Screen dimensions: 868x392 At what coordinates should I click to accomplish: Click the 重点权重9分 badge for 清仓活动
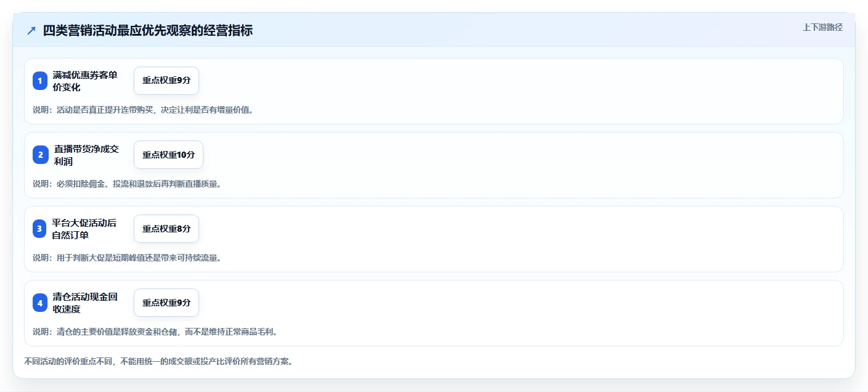click(x=166, y=303)
